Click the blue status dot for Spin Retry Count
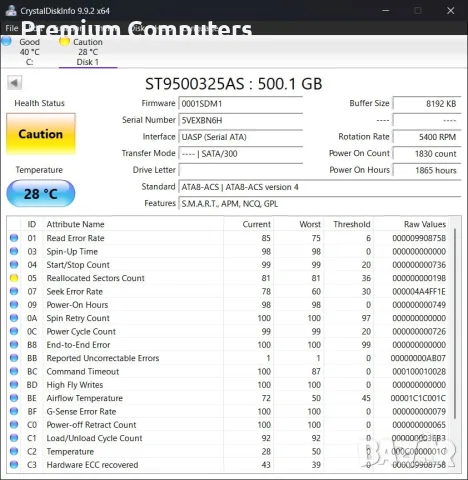Screen dimensions: 468x480 (x=14, y=318)
